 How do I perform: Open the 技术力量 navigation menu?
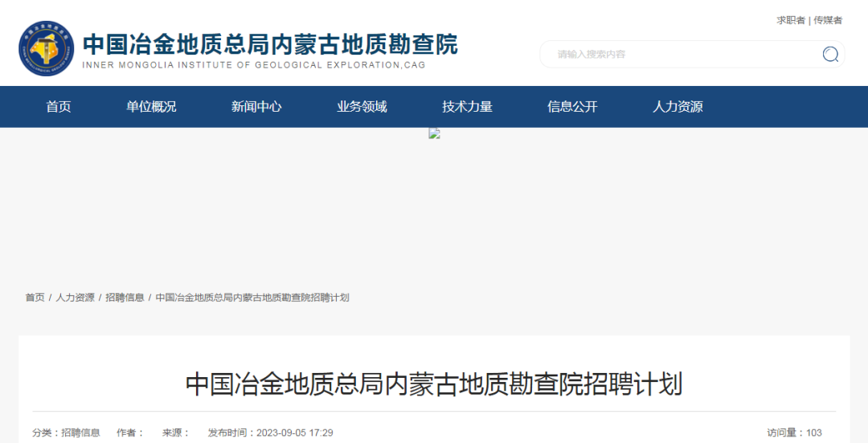click(467, 107)
